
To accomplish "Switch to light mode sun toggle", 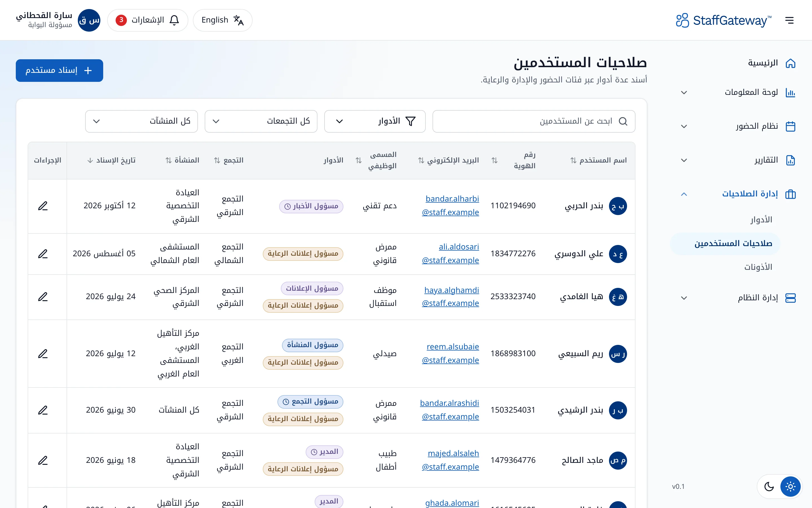I will (x=790, y=486).
